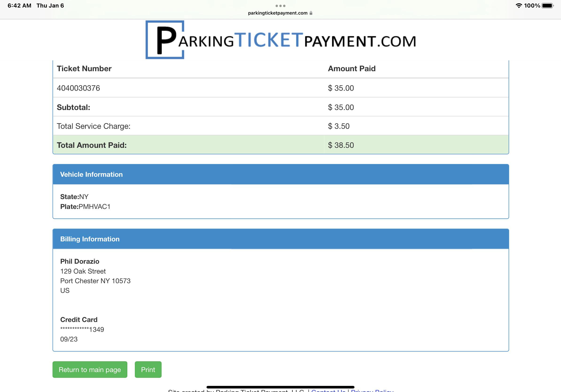Open the Privacy Policy link

pyautogui.click(x=372, y=391)
